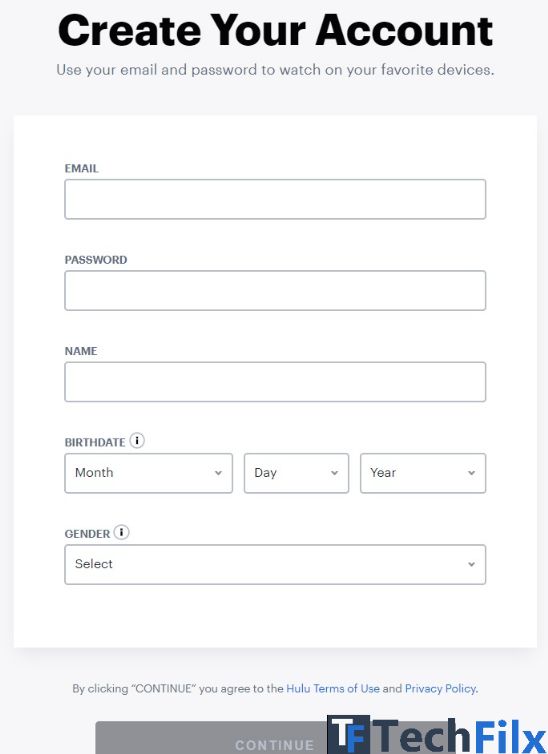Click the Day dropdown chevron arrow
Screen dimensions: 548x754
[335, 473]
